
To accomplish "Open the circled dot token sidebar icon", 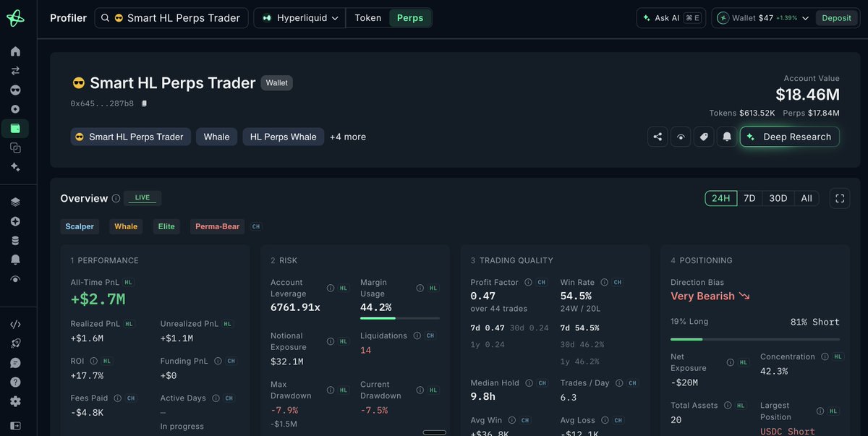I will 15,109.
